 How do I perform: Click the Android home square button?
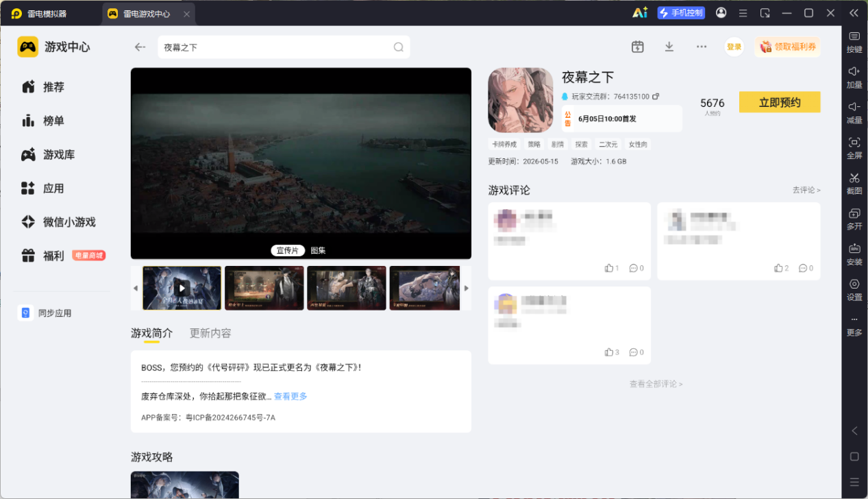(854, 457)
